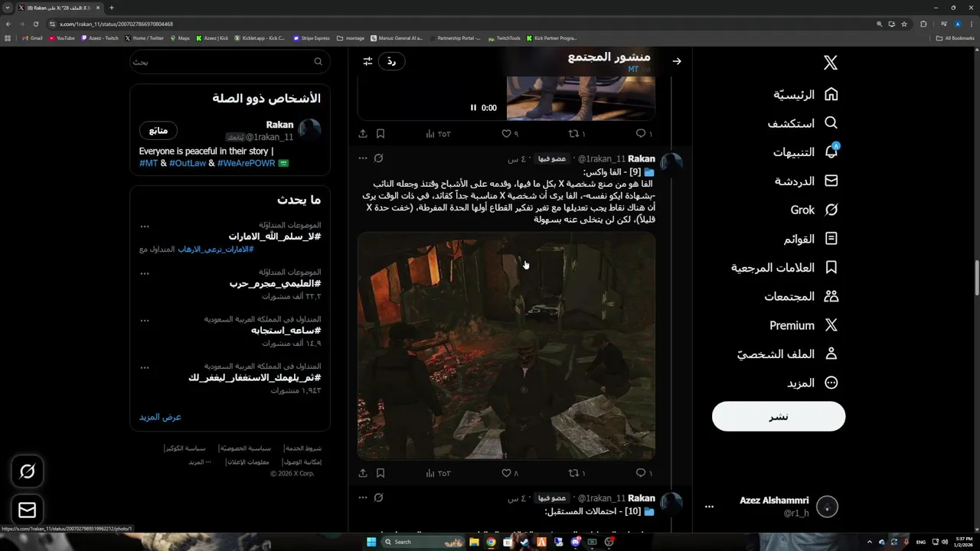Click the search بحث field
The height and width of the screenshot is (551, 980).
tap(230, 61)
